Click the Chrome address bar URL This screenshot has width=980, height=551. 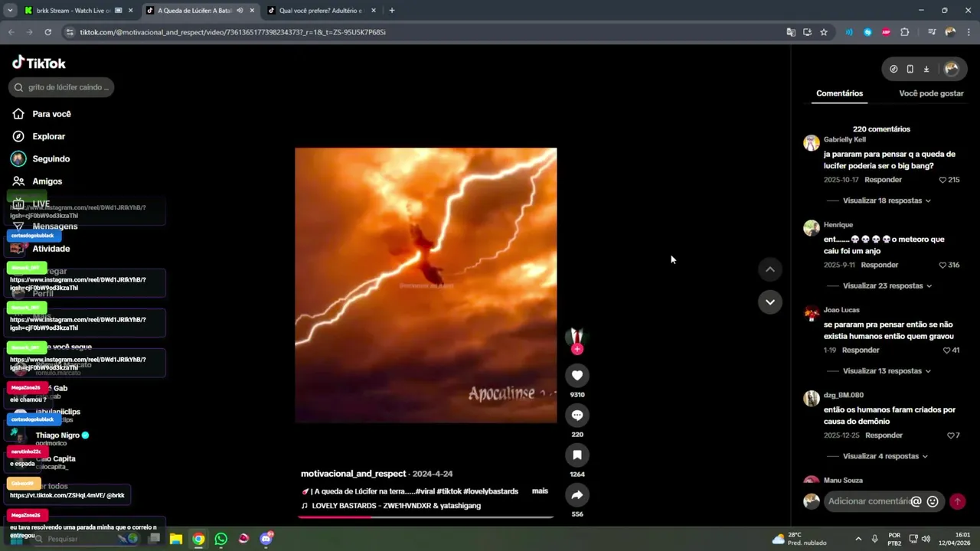[x=233, y=32]
